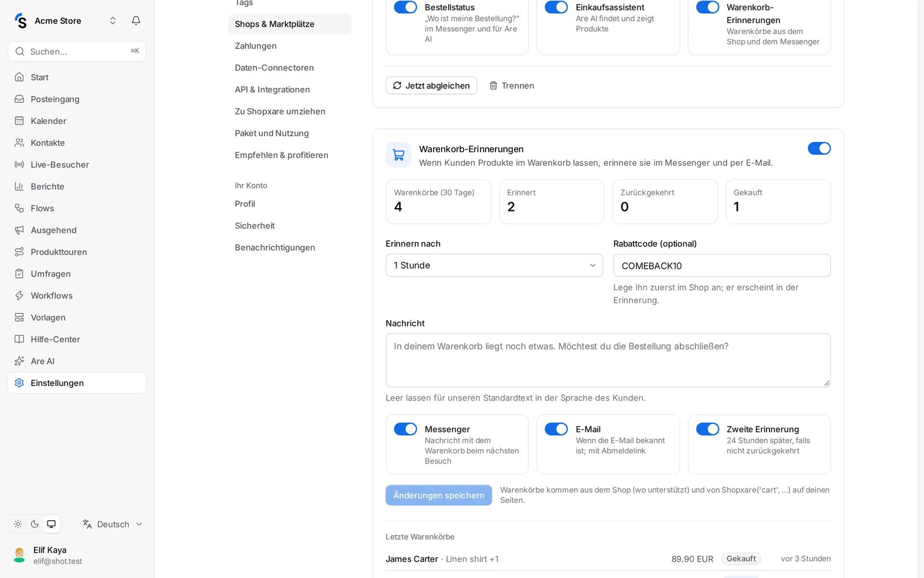Switch to light theme sun icon
The image size is (924, 578).
(18, 524)
